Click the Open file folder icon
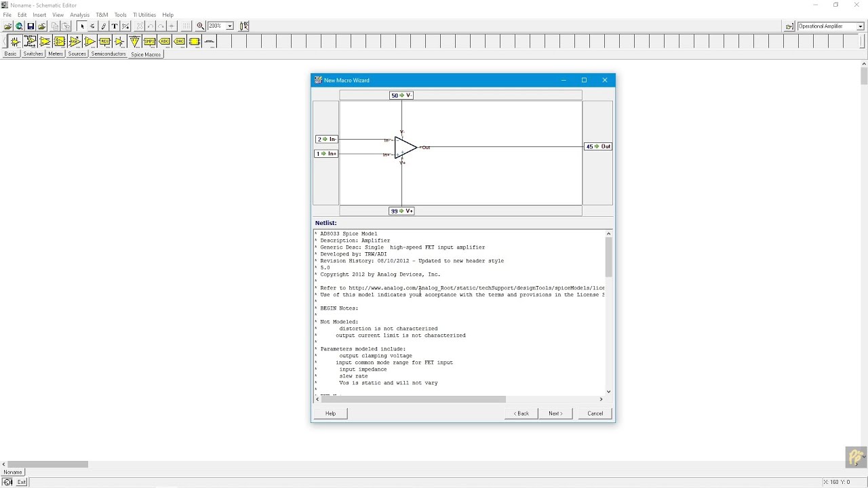 8,26
